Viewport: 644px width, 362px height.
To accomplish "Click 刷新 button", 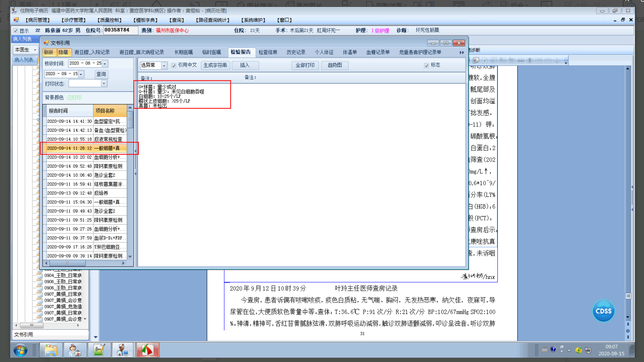I will pyautogui.click(x=48, y=52).
